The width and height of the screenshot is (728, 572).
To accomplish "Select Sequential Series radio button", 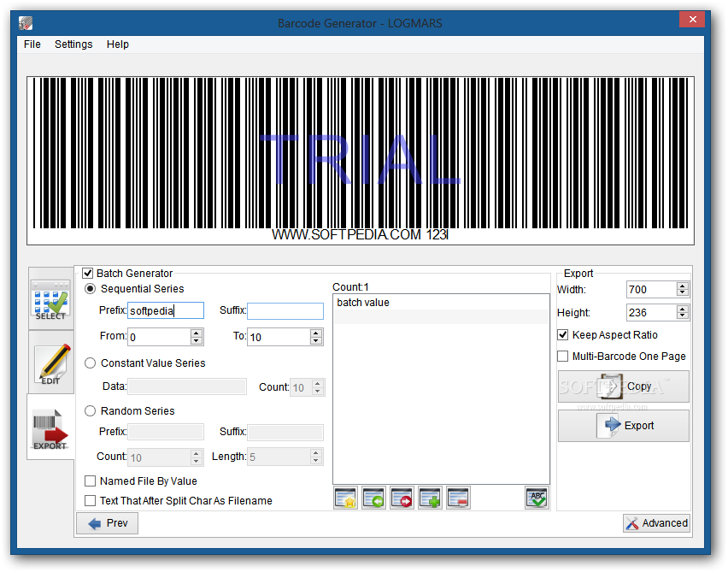I will coord(90,288).
